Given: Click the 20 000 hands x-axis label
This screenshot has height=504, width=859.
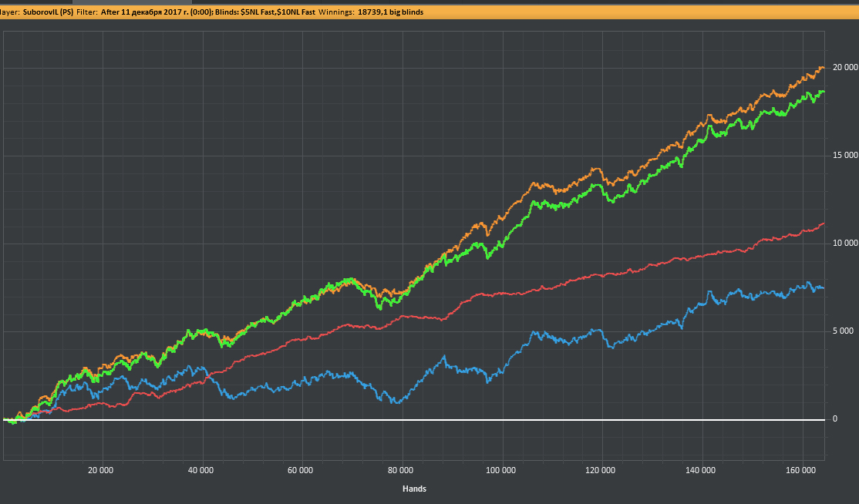Looking at the screenshot, I should coord(100,469).
